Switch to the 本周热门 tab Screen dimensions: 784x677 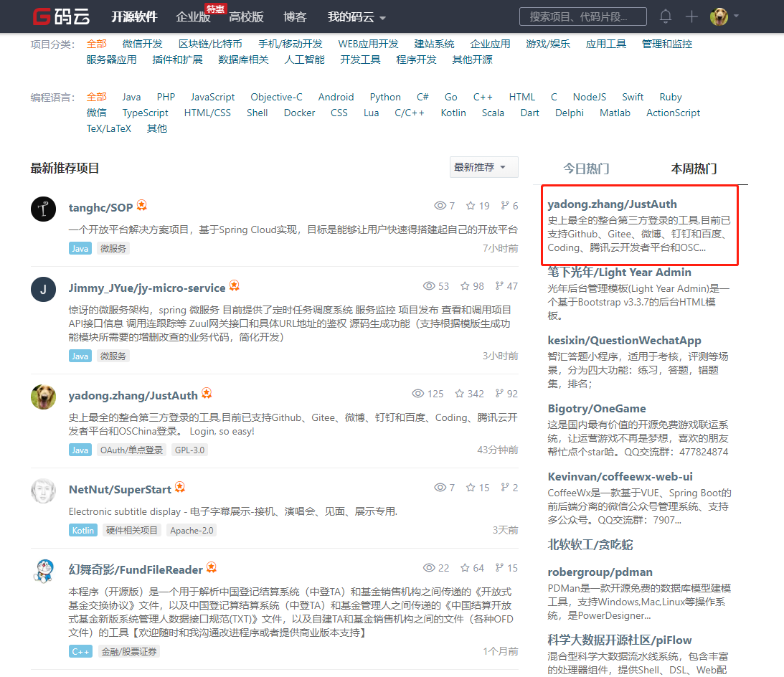click(x=694, y=169)
